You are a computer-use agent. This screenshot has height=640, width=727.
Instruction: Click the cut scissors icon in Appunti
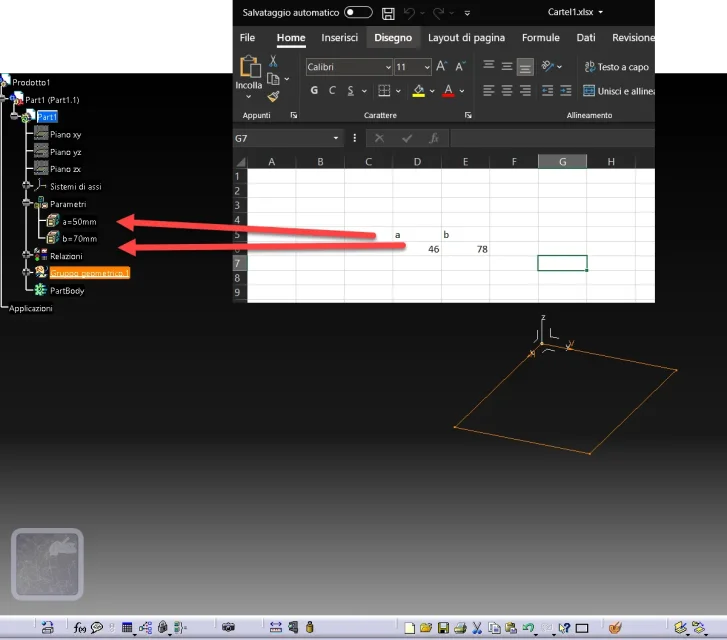(x=273, y=61)
